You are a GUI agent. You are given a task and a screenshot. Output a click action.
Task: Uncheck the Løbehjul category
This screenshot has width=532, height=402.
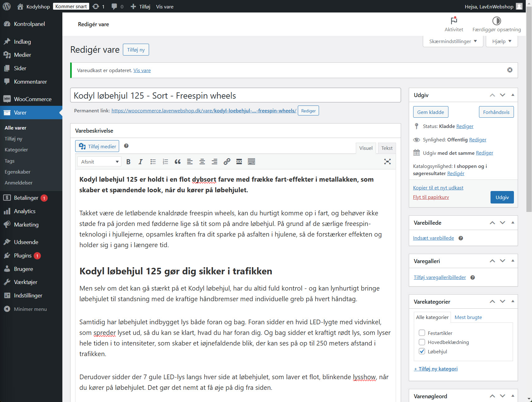click(x=422, y=351)
